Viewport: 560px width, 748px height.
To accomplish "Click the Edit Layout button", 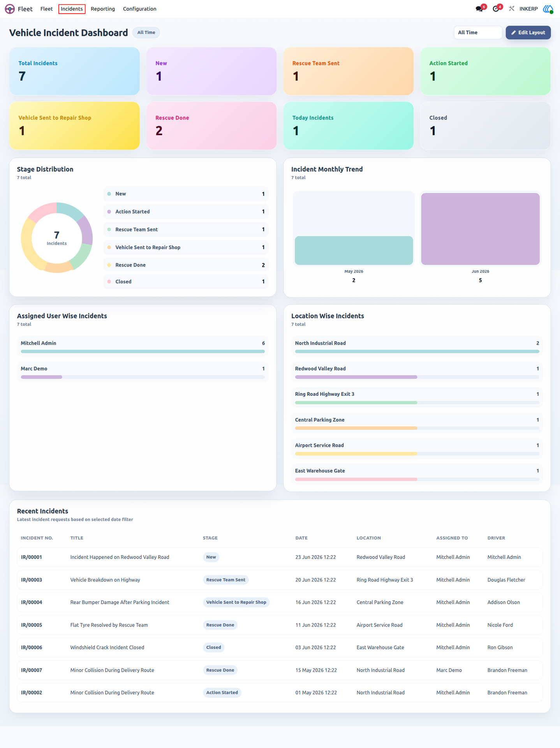I will point(528,32).
